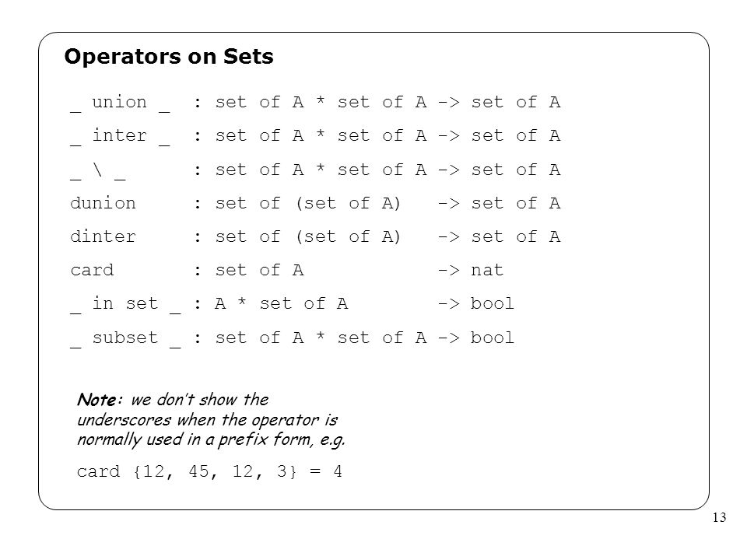Image resolution: width=747 pixels, height=560 pixels.
Task: Click the result '4' in card example
Action: coord(338,471)
